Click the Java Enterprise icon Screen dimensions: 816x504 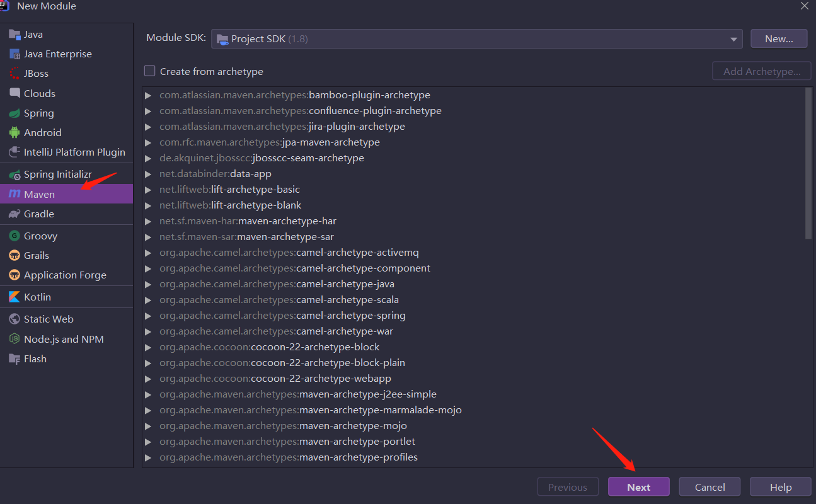point(14,54)
